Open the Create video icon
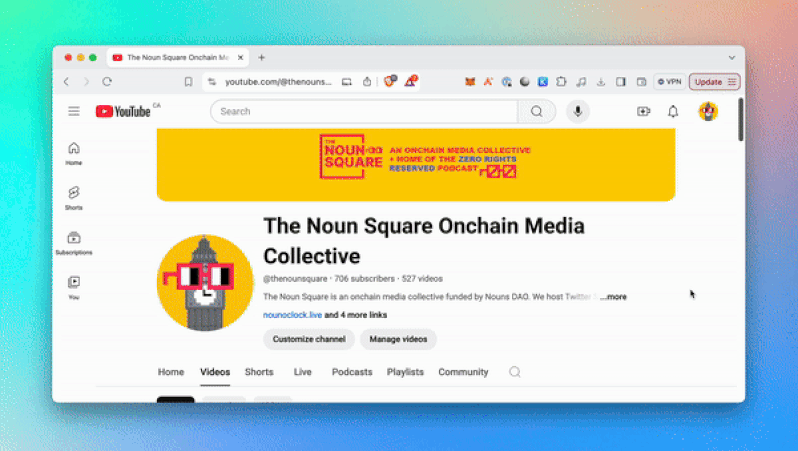Viewport: 798px width, 451px height. [x=643, y=111]
